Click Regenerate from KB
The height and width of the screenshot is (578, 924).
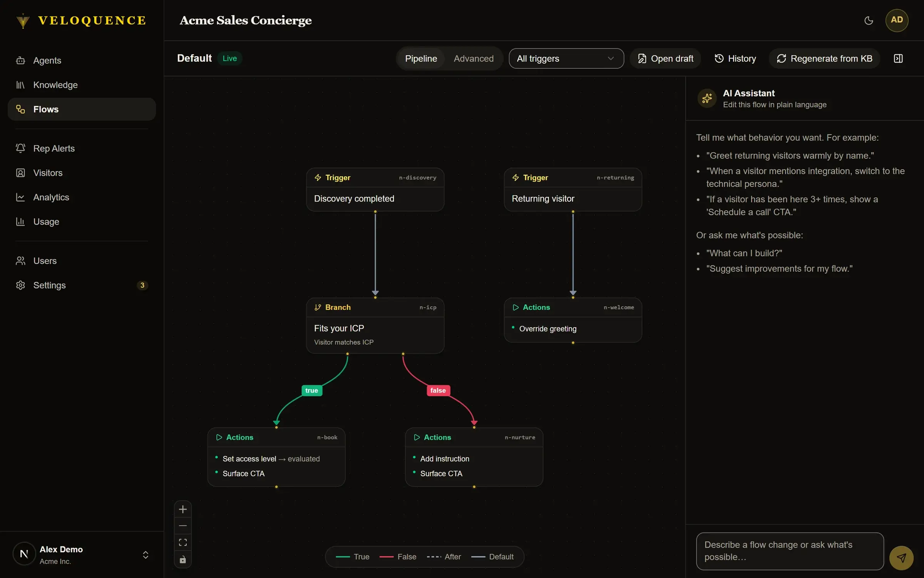coord(824,59)
